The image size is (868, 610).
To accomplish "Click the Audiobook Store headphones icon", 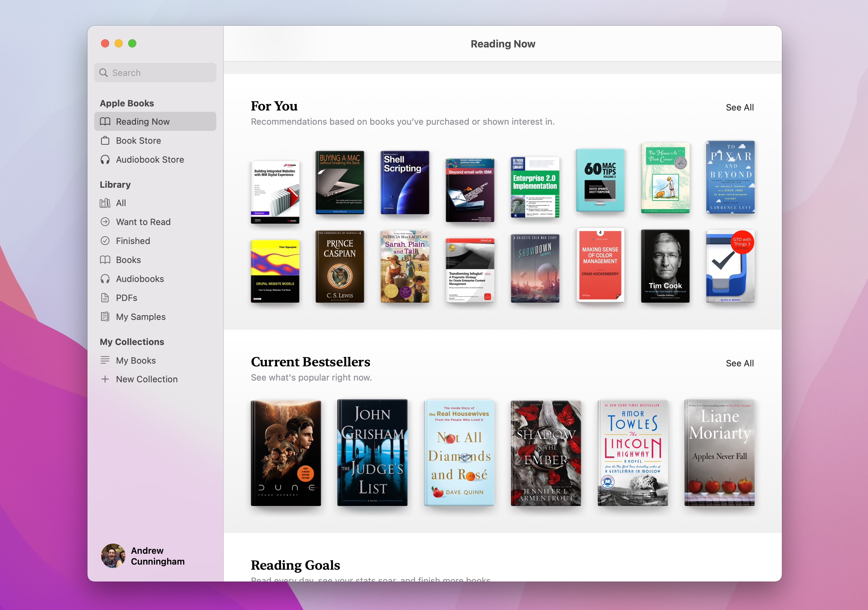I will [105, 160].
